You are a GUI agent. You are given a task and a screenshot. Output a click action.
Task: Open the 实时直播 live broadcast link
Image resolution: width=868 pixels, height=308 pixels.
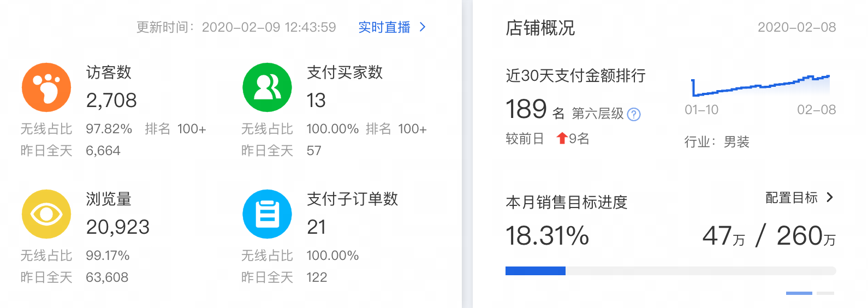click(x=384, y=27)
